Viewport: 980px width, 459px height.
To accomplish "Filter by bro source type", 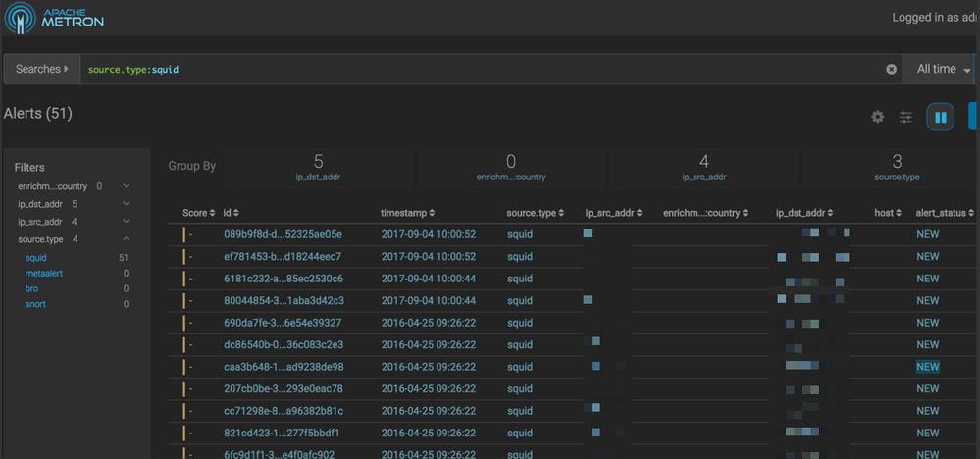I will tap(32, 288).
